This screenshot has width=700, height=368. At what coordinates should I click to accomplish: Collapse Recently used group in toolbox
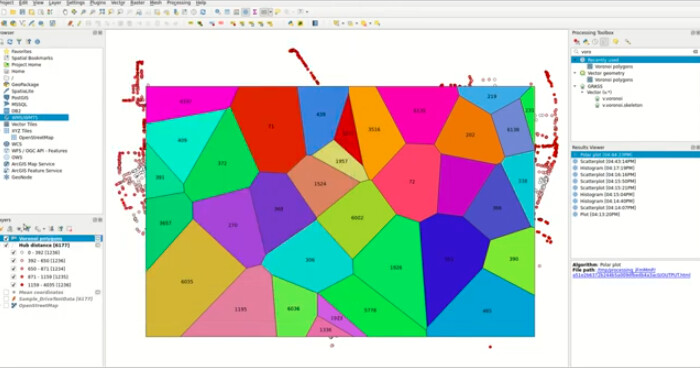point(575,59)
